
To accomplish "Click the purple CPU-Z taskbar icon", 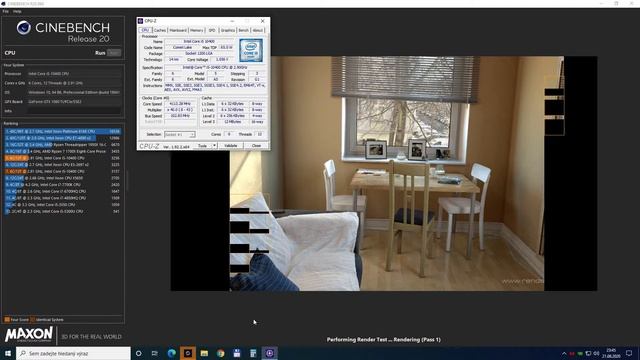I will coord(269,353).
